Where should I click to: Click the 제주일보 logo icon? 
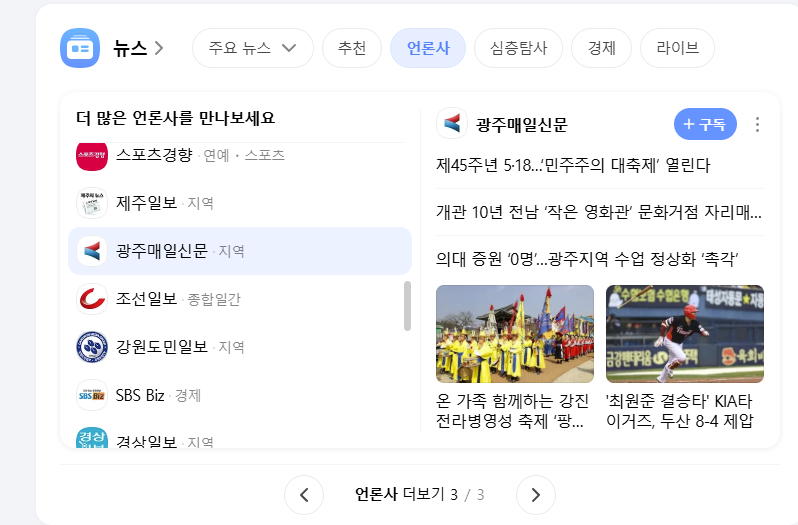pos(92,203)
